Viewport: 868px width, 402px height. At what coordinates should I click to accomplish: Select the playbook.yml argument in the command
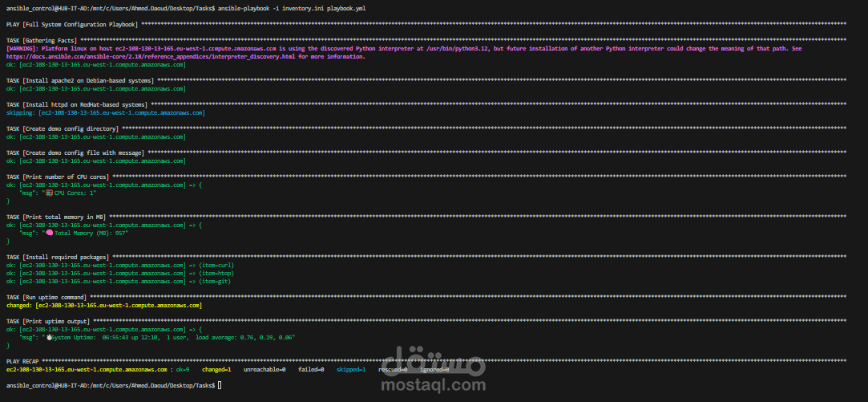click(x=348, y=8)
